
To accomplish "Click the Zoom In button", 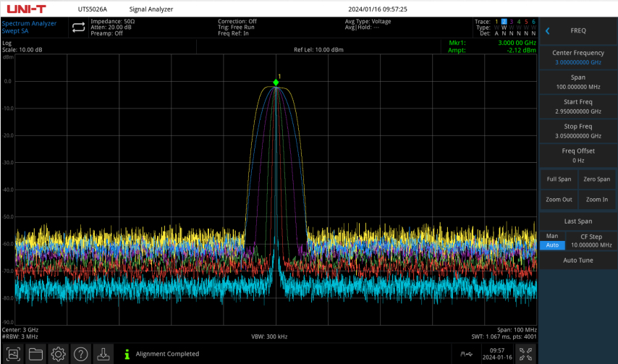I will 597,200.
